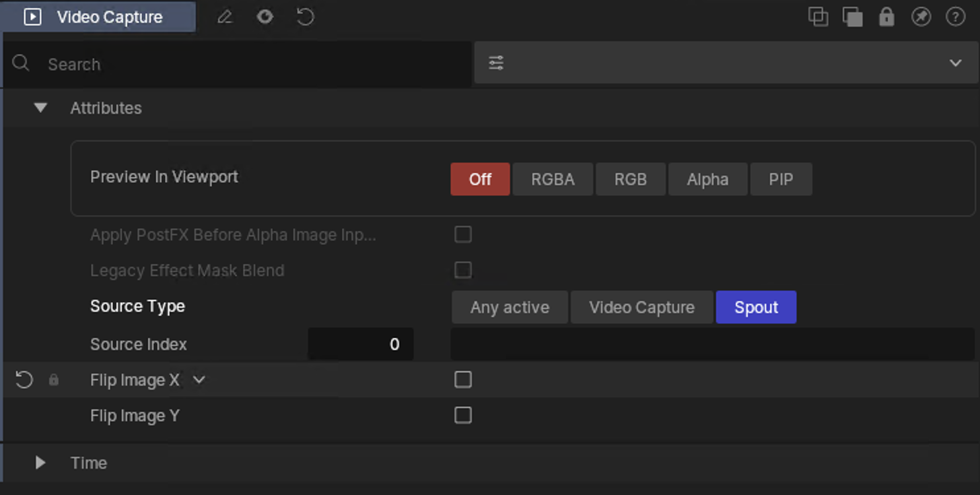
Task: Enable the Flip Image Y checkbox
Action: coord(463,415)
